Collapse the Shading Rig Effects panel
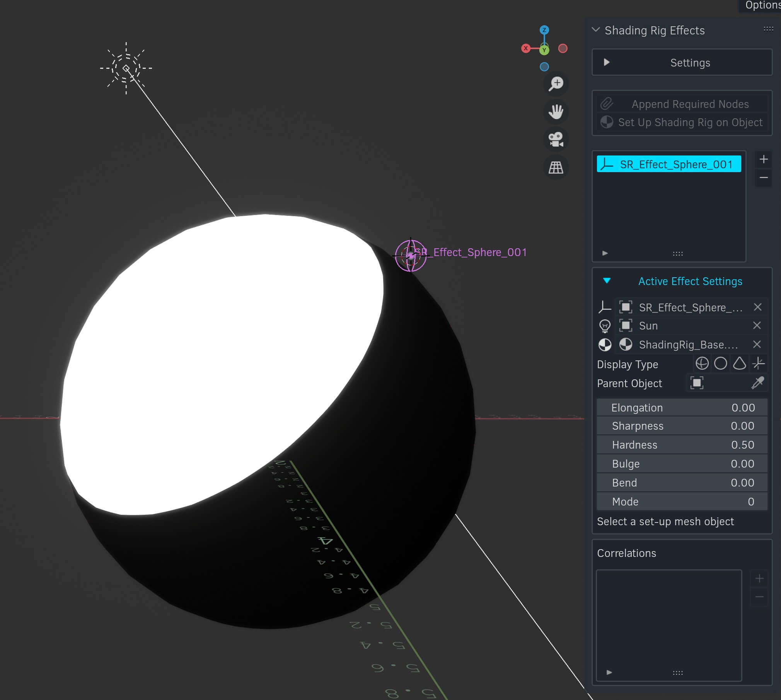781x700 pixels. [596, 30]
